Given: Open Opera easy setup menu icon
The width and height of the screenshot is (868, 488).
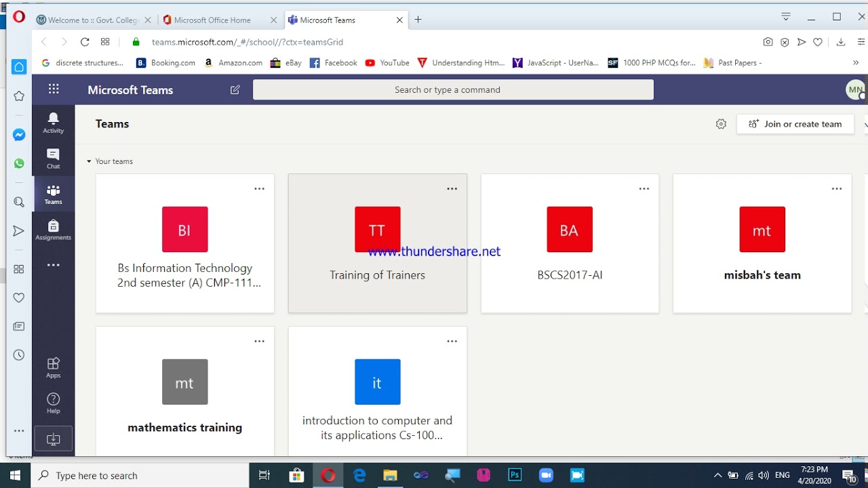Looking at the screenshot, I should (861, 42).
